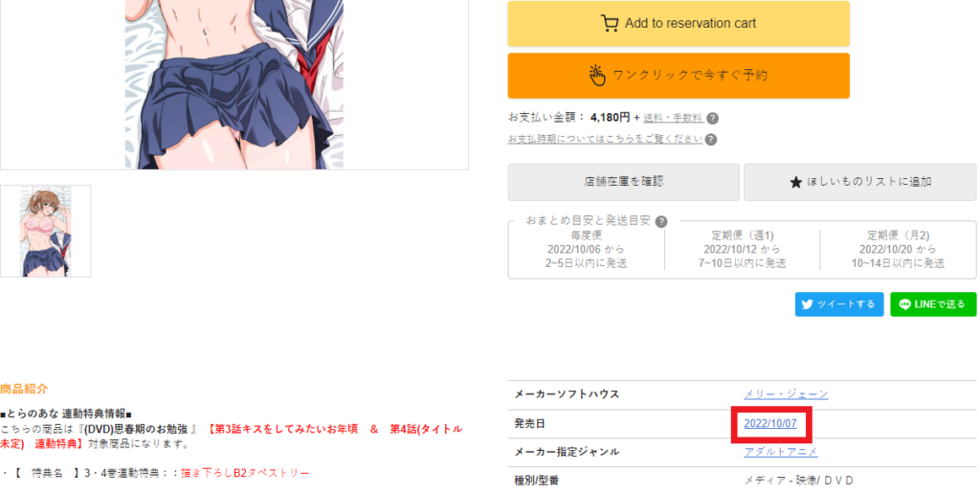Screen dimensions: 980x494
Task: Open the アダルトアニメ genre link
Action: pyautogui.click(x=781, y=452)
